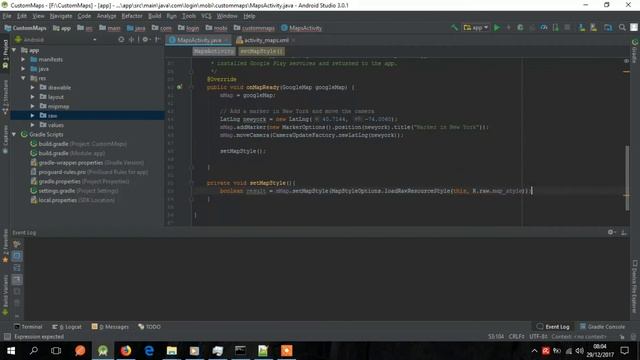Open the Logcat tool window

[67, 327]
